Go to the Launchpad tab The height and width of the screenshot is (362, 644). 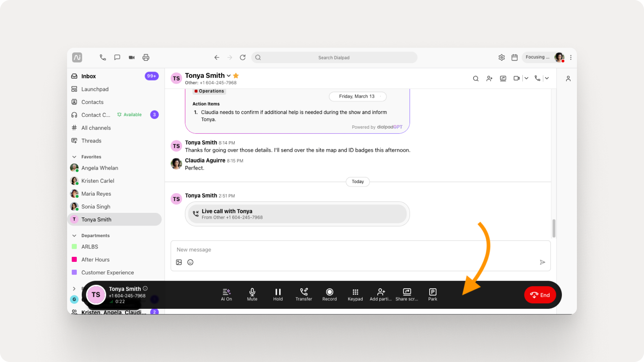95,89
